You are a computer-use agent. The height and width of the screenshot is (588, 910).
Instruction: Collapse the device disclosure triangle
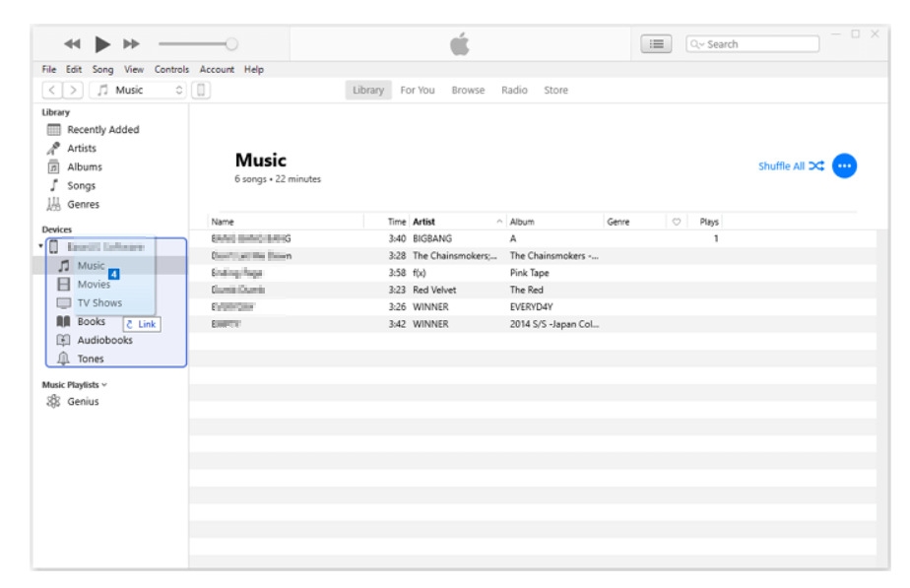[x=40, y=246]
